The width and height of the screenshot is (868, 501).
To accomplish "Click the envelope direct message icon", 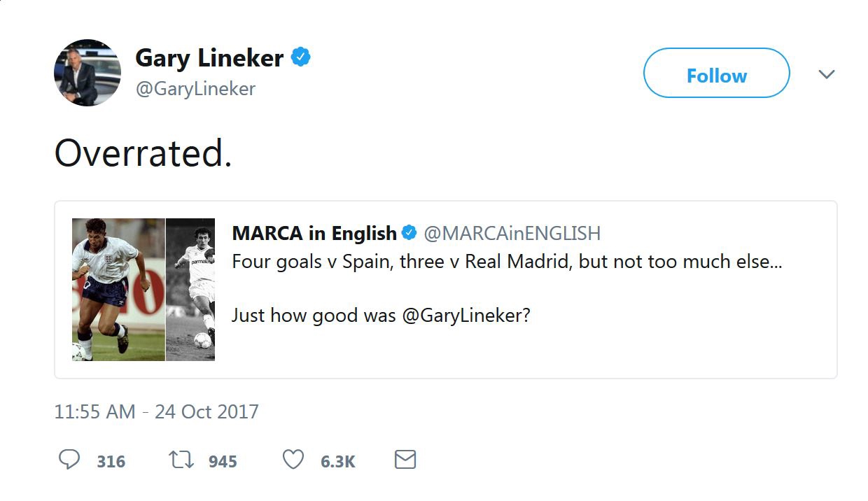I will click(x=405, y=460).
